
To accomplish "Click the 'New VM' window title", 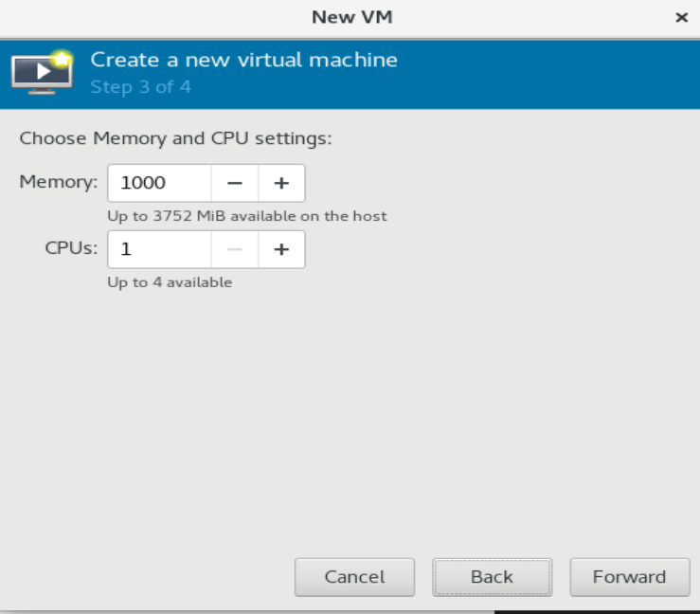I will [351, 17].
